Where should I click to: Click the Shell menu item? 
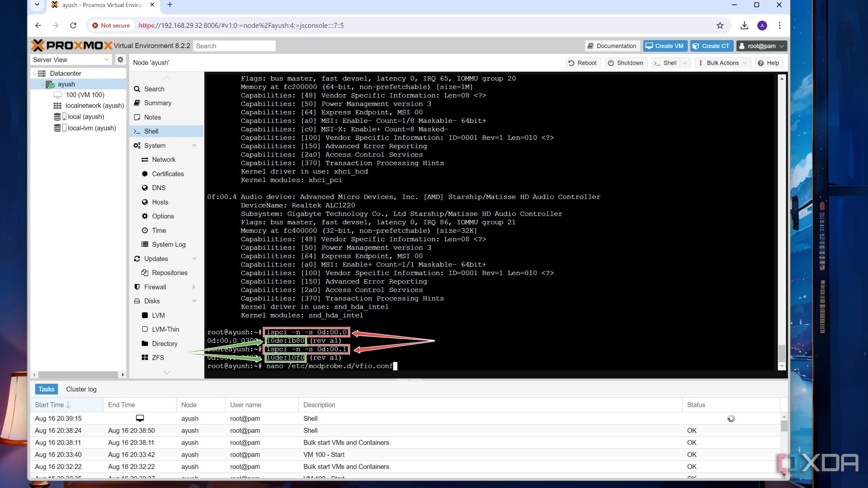[151, 131]
